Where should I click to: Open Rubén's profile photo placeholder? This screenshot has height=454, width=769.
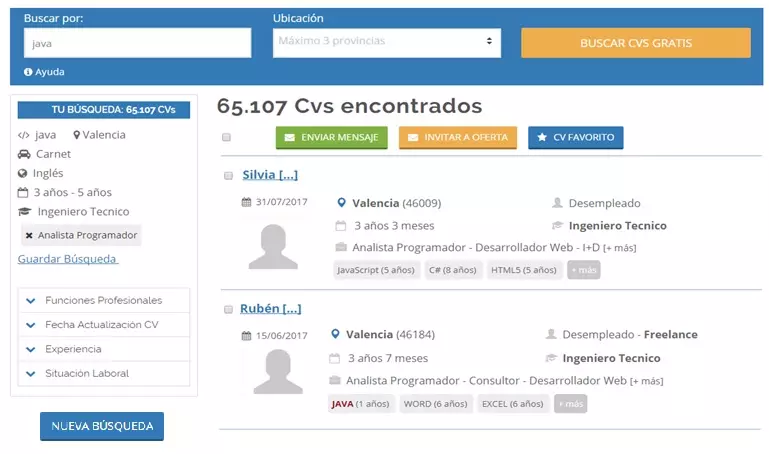[278, 371]
